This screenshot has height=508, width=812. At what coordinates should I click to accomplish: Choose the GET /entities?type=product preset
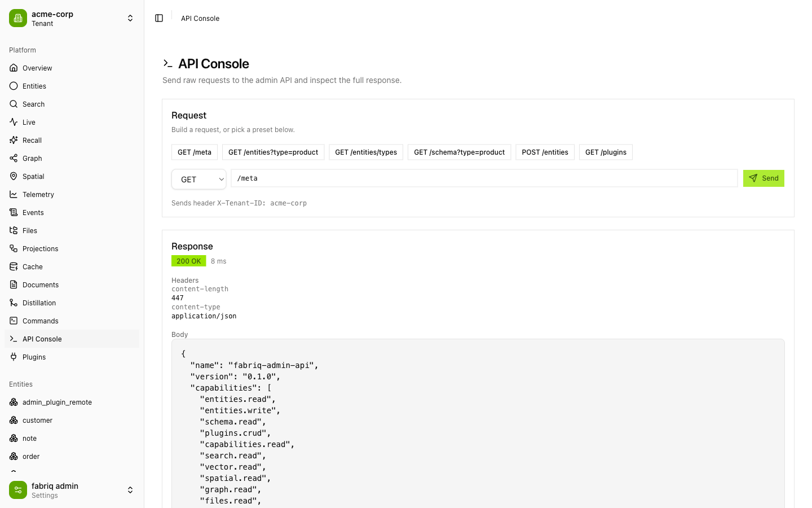coord(273,152)
